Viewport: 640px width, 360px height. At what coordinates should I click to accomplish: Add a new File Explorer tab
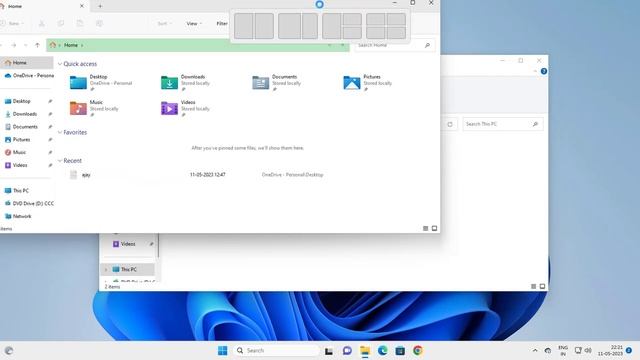coord(100,6)
